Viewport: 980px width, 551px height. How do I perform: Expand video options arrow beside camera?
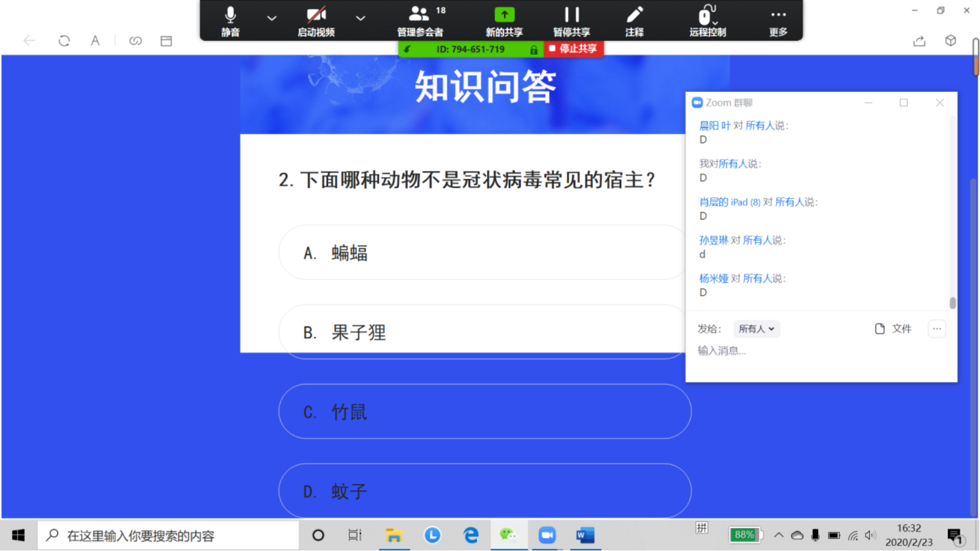(x=360, y=18)
